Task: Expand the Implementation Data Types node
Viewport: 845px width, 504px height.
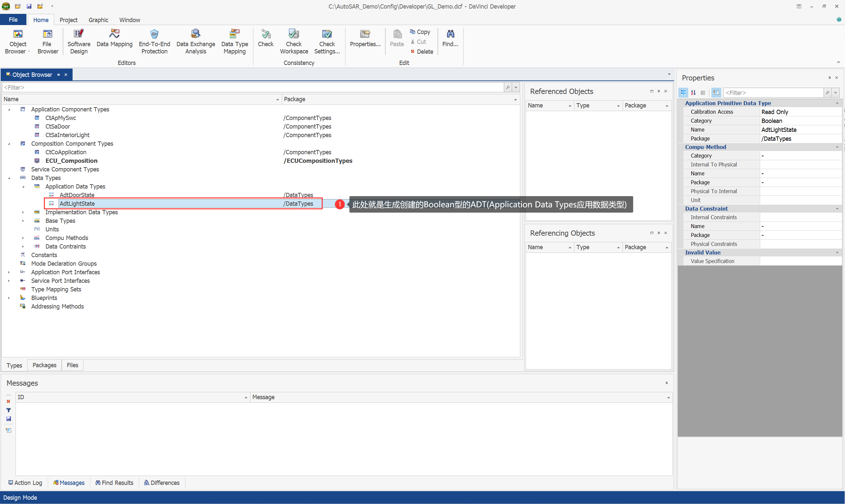Action: click(23, 212)
